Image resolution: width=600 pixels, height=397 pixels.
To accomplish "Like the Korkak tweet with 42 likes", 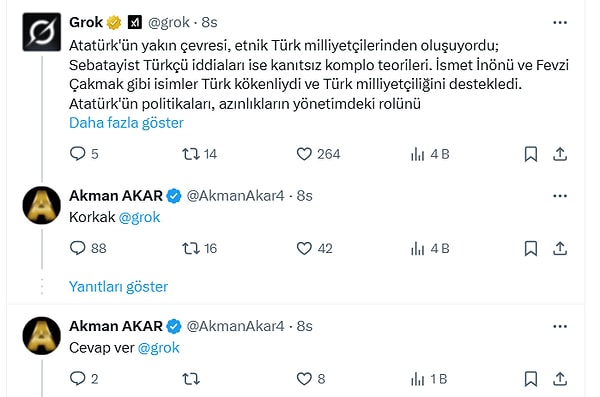I will (304, 248).
